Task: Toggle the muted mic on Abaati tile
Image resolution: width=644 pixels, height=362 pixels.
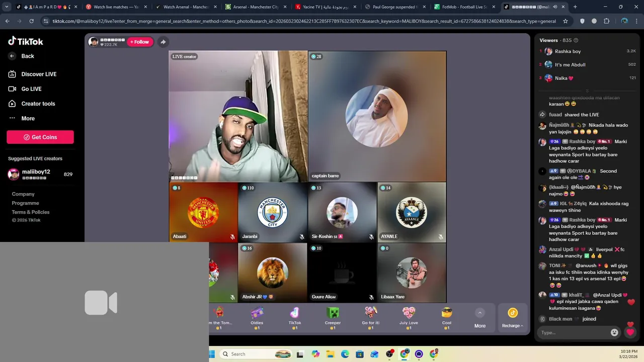Action: [232, 237]
